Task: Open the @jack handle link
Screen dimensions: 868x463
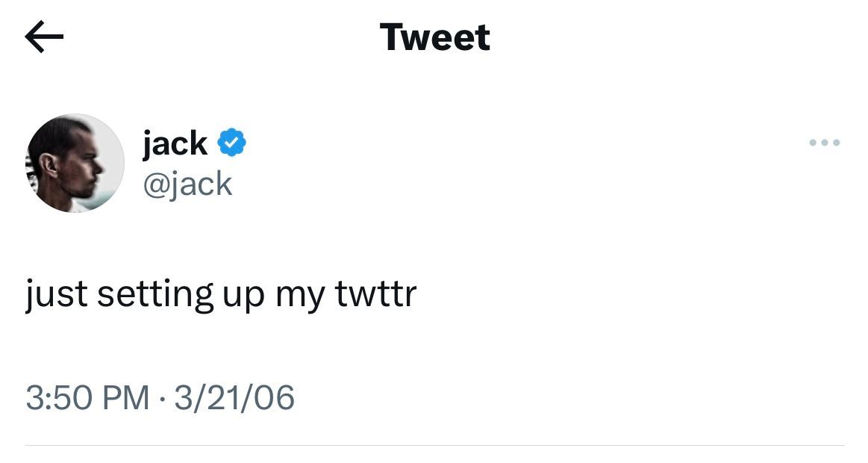Action: [187, 184]
